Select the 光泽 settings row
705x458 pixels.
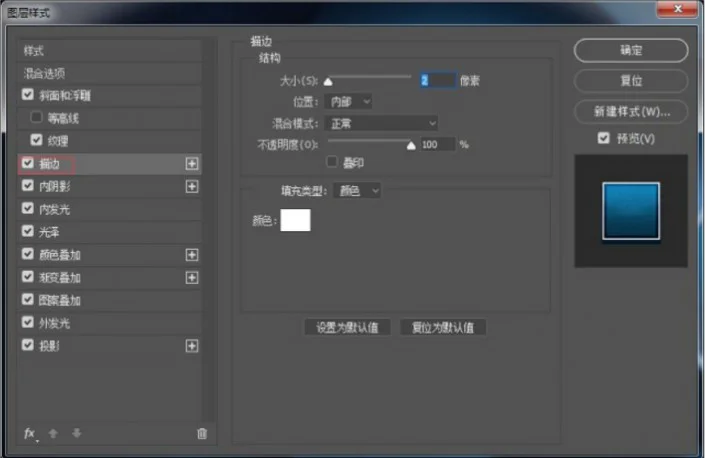coord(109,232)
